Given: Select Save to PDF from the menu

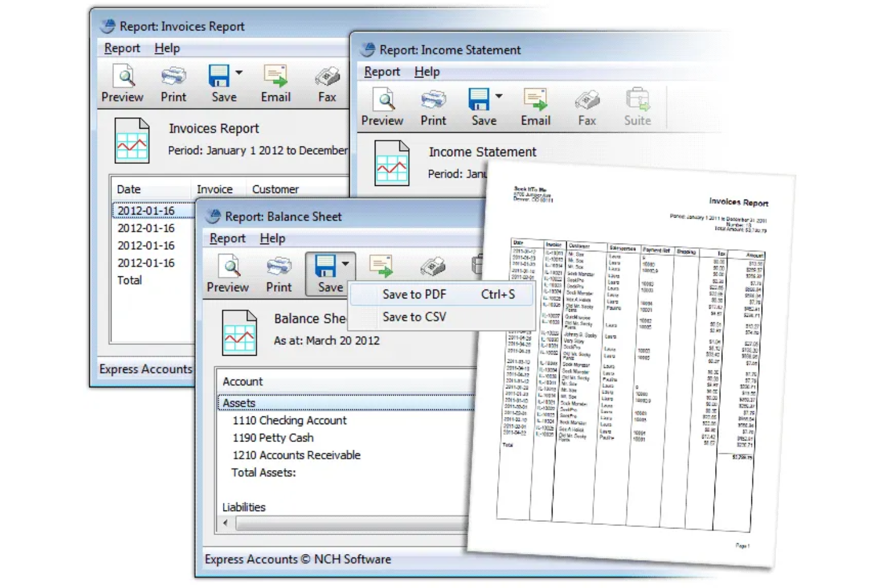Looking at the screenshot, I should click(415, 294).
